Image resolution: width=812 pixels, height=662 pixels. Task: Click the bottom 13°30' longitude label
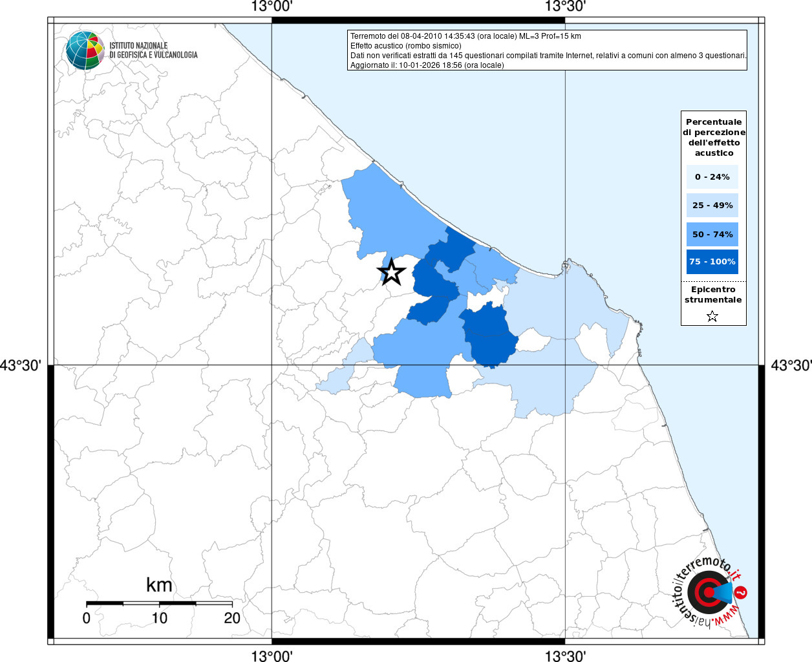click(x=565, y=656)
